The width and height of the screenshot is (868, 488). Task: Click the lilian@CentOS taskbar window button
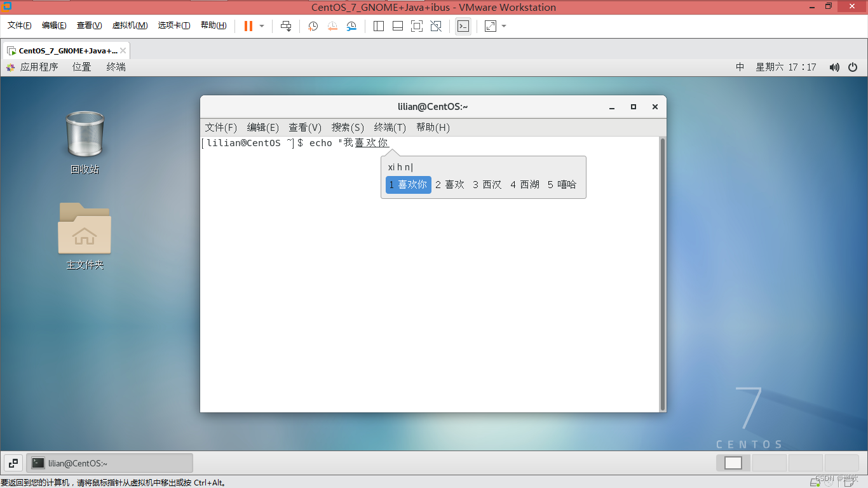click(x=109, y=463)
